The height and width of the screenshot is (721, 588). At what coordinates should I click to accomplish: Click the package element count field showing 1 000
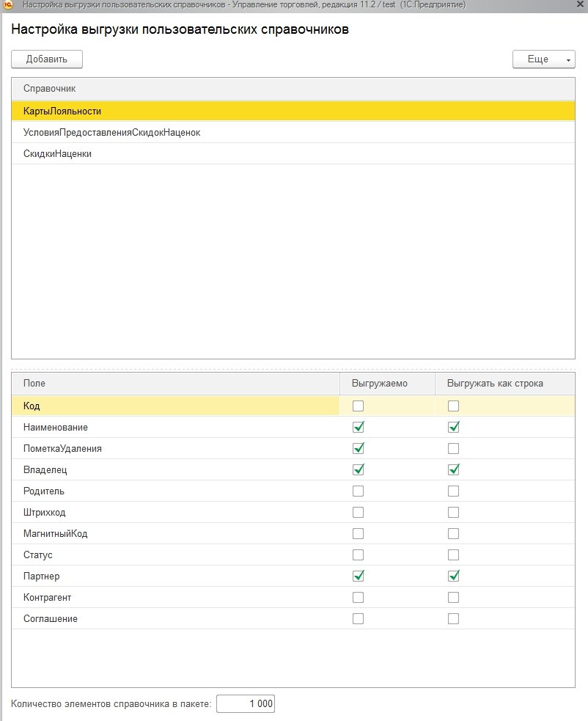click(246, 703)
